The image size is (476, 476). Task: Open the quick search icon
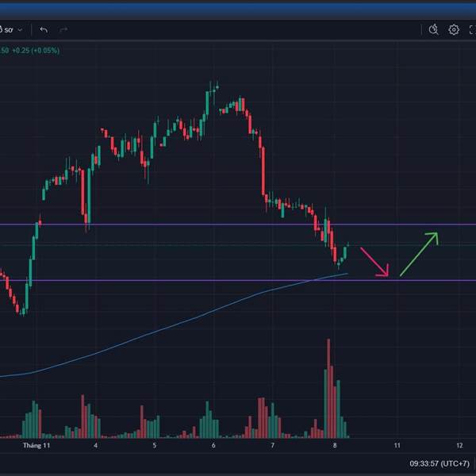(x=433, y=29)
